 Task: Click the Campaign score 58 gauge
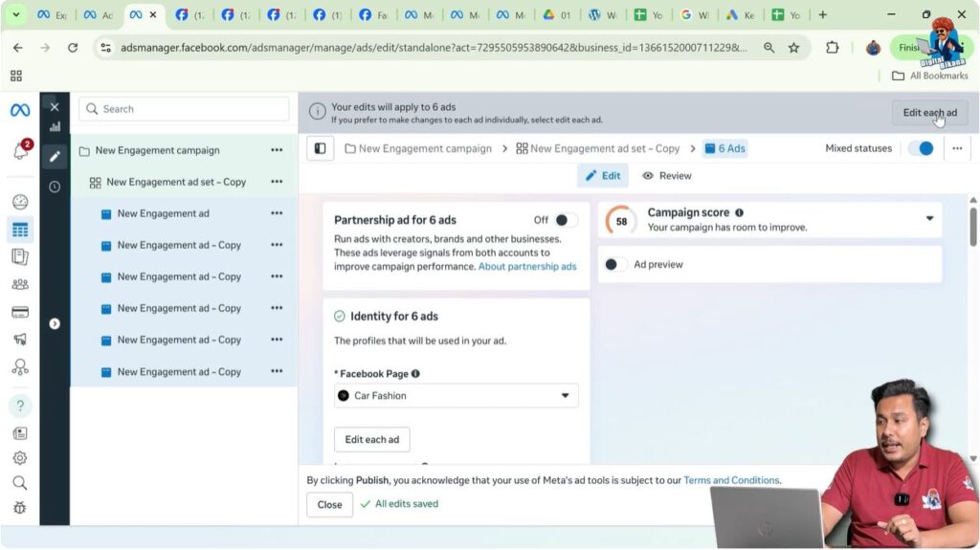pos(620,221)
